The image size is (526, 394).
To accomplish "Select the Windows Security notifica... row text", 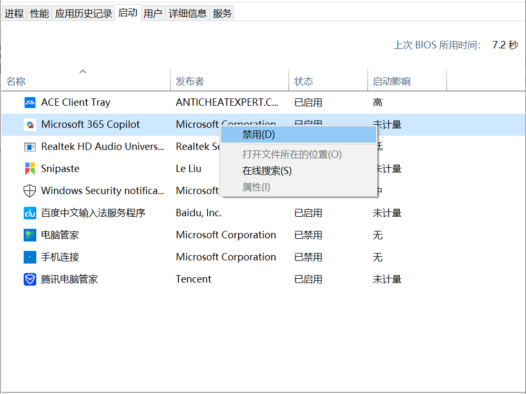I will click(x=103, y=191).
